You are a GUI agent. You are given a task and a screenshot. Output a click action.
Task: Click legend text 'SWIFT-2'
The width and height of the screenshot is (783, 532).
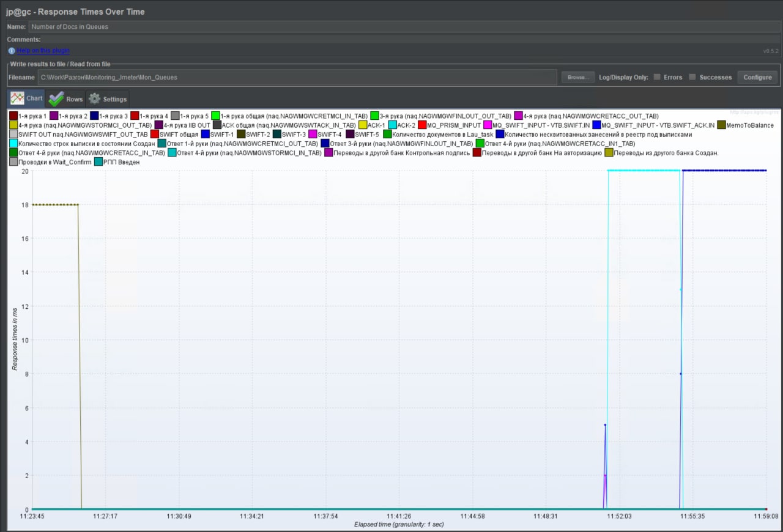pos(258,135)
